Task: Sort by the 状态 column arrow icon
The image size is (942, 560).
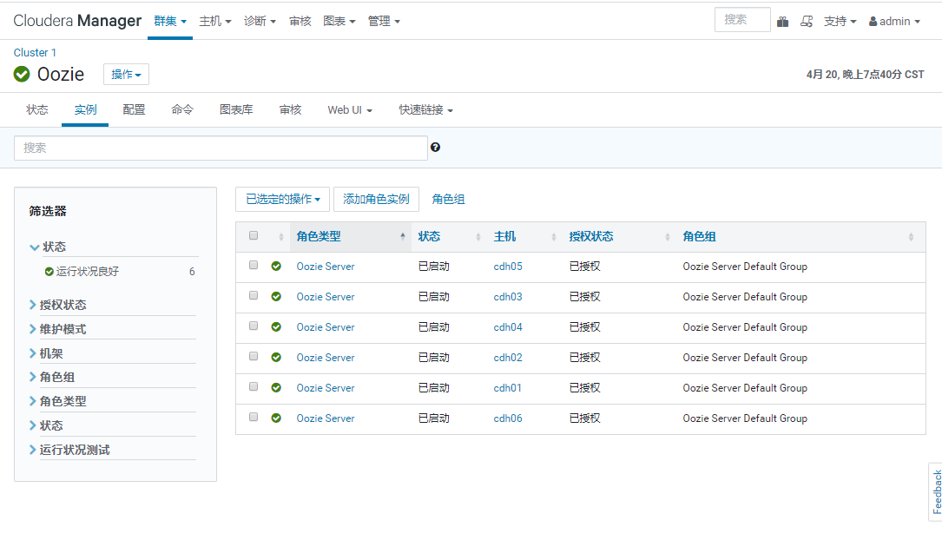Action: tap(478, 237)
